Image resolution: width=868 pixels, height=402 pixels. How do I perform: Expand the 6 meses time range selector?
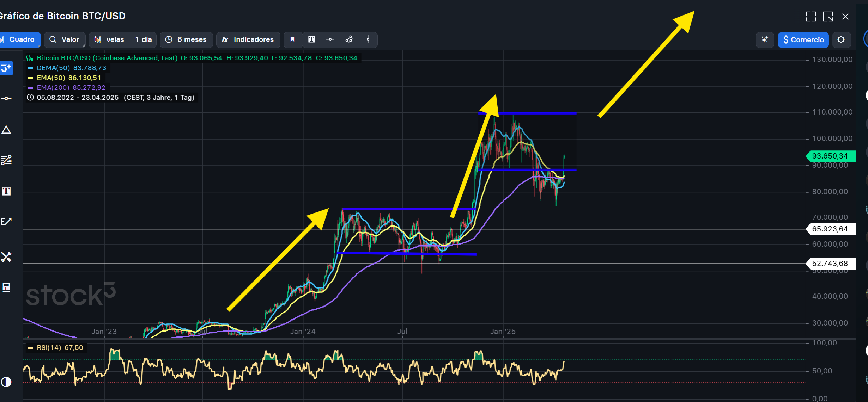point(186,39)
